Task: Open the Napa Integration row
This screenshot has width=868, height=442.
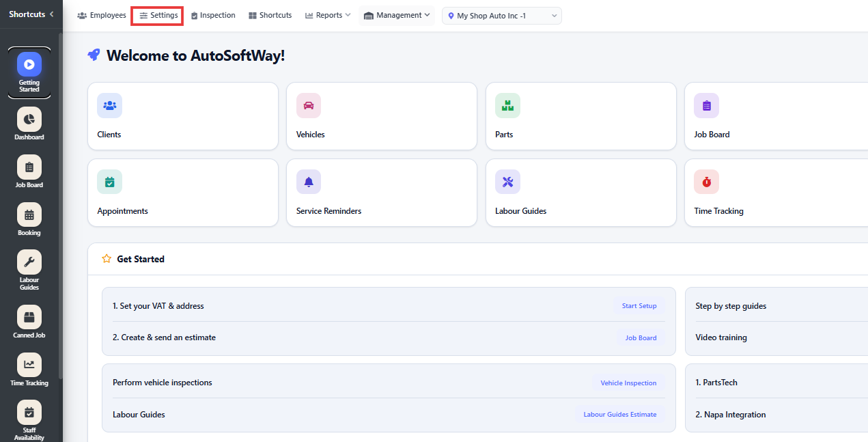Action: 731,415
